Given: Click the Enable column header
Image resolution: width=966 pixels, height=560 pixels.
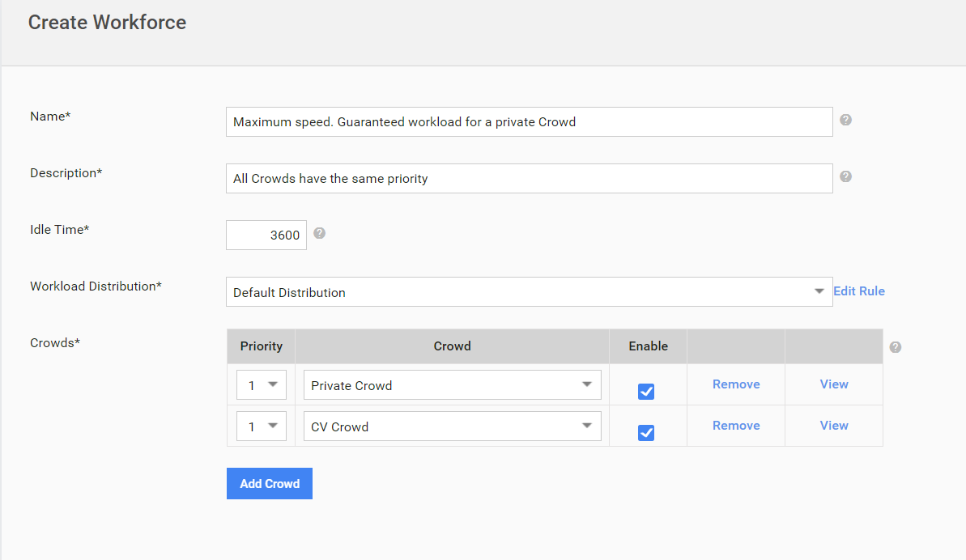Looking at the screenshot, I should click(x=648, y=346).
